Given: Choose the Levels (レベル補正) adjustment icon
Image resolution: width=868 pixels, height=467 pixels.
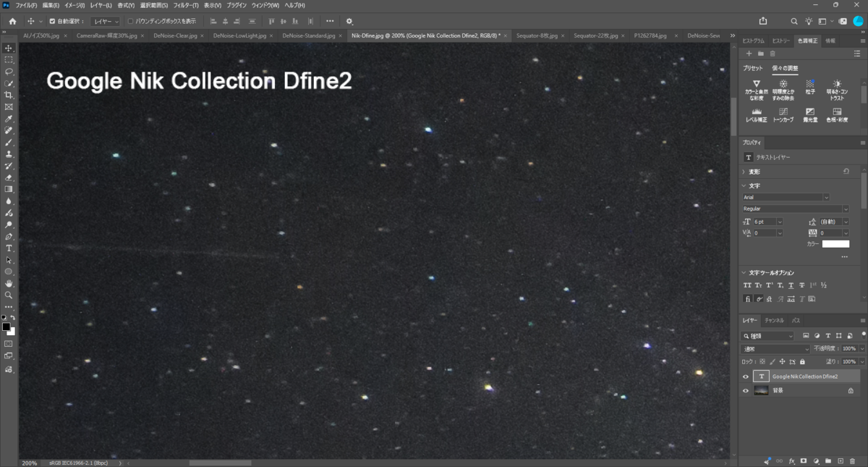Looking at the screenshot, I should [757, 112].
